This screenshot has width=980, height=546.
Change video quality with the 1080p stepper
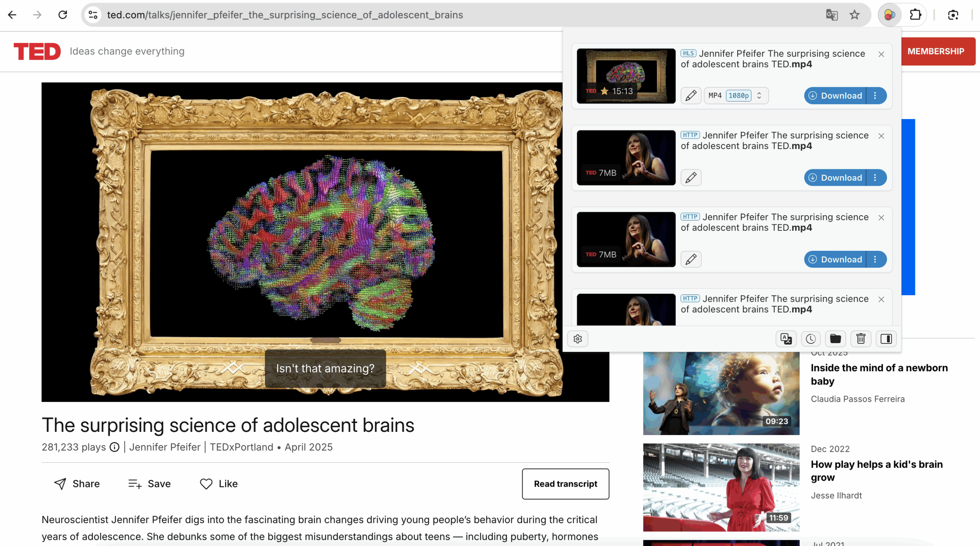click(759, 95)
